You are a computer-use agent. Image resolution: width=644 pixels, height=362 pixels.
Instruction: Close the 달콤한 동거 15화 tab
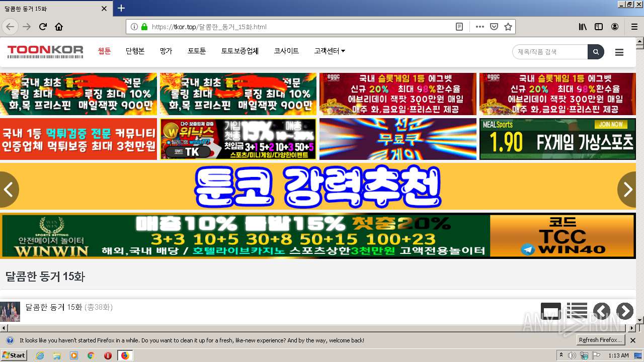[104, 9]
